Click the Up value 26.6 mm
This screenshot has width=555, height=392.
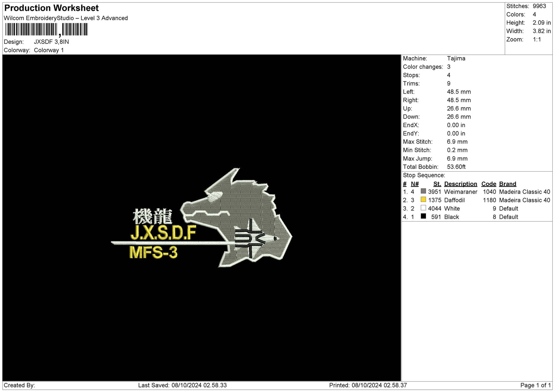[459, 109]
